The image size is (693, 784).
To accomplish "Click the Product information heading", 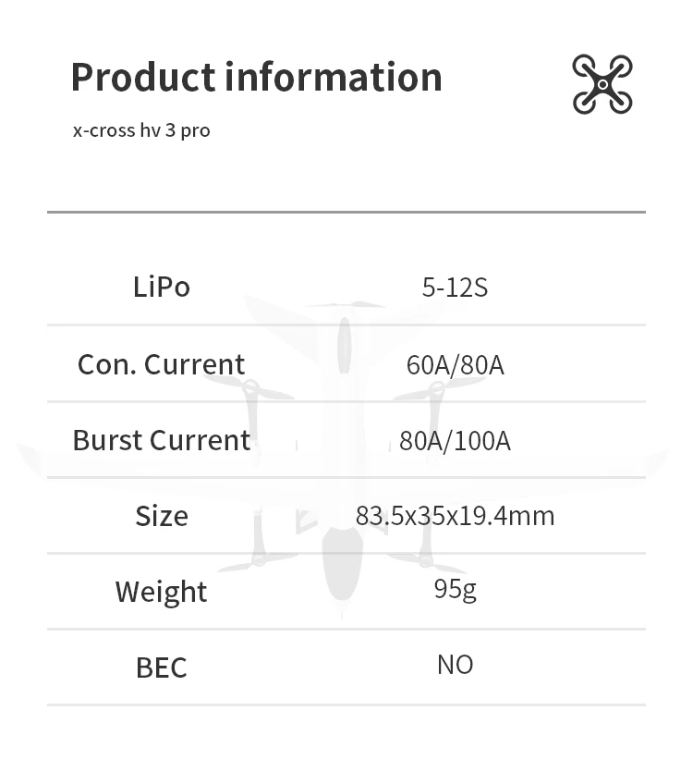I will click(x=256, y=77).
